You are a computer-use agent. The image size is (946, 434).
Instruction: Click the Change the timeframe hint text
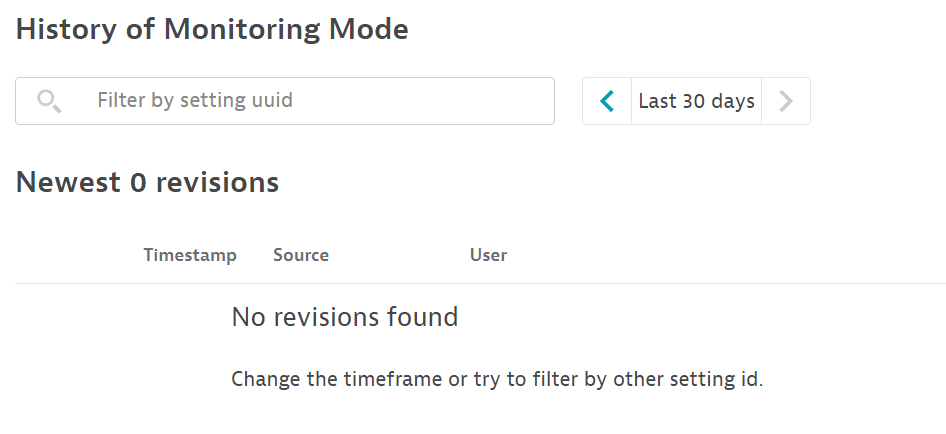pyautogui.click(x=497, y=380)
